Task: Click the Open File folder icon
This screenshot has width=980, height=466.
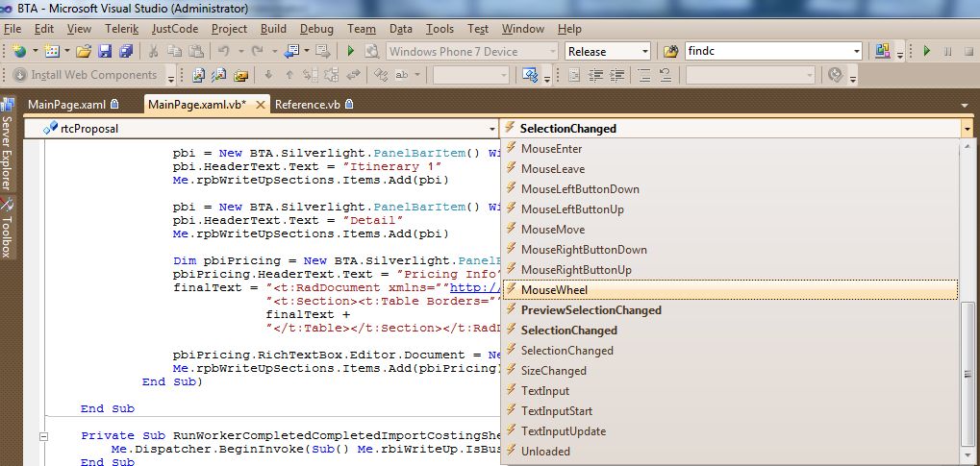Action: pyautogui.click(x=84, y=51)
